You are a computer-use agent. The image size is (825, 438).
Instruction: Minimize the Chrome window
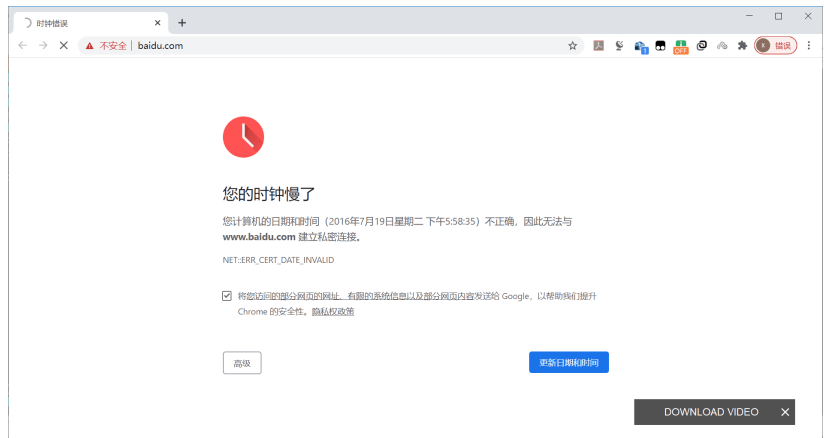click(749, 16)
